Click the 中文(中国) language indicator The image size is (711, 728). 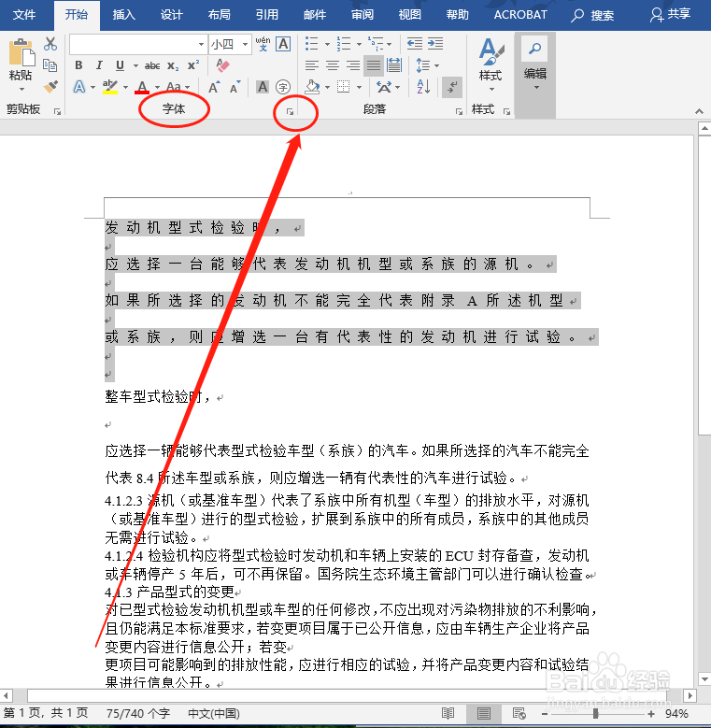tap(213, 714)
